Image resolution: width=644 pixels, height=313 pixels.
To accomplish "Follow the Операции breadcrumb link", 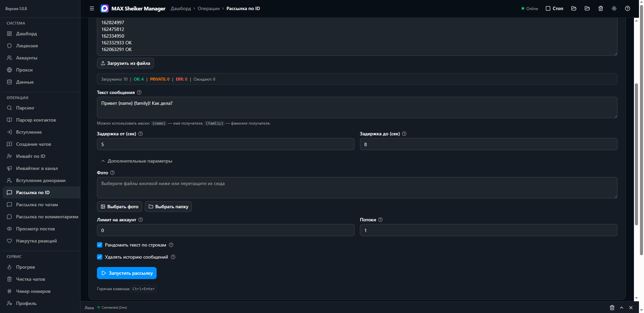I will point(209,8).
